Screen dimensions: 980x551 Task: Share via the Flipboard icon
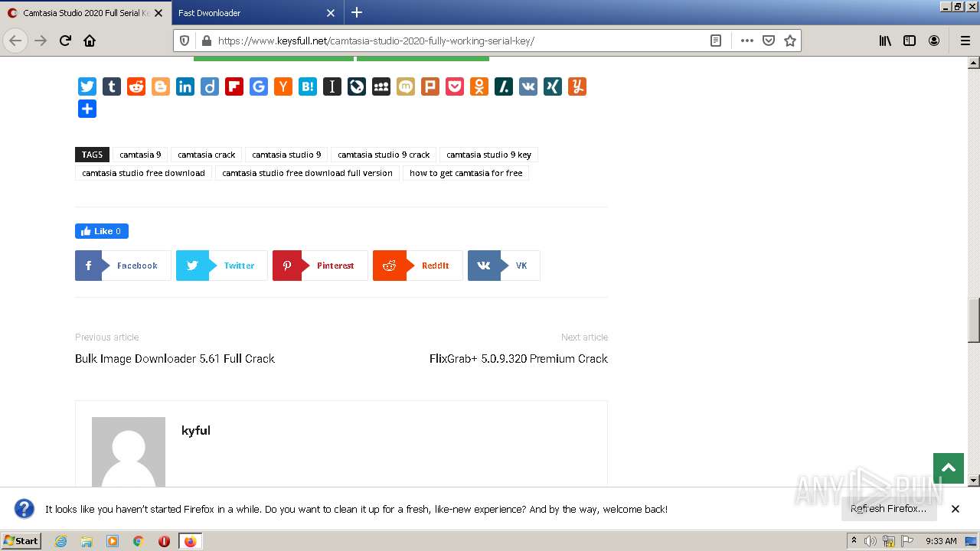click(x=234, y=86)
